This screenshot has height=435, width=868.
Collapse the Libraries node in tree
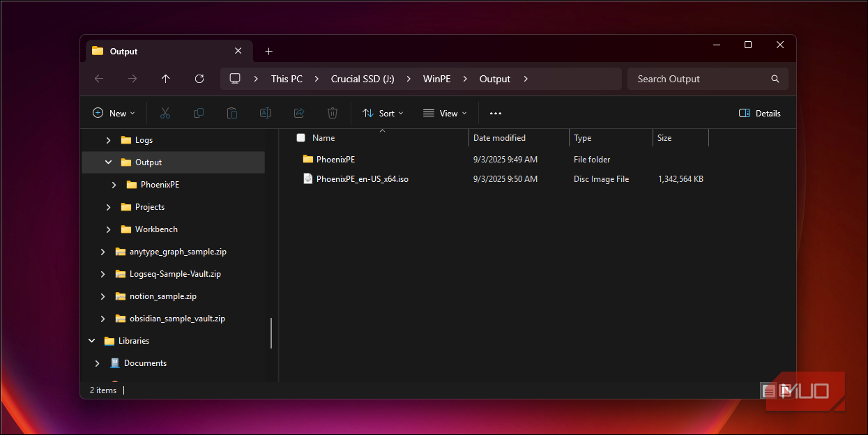coord(91,340)
